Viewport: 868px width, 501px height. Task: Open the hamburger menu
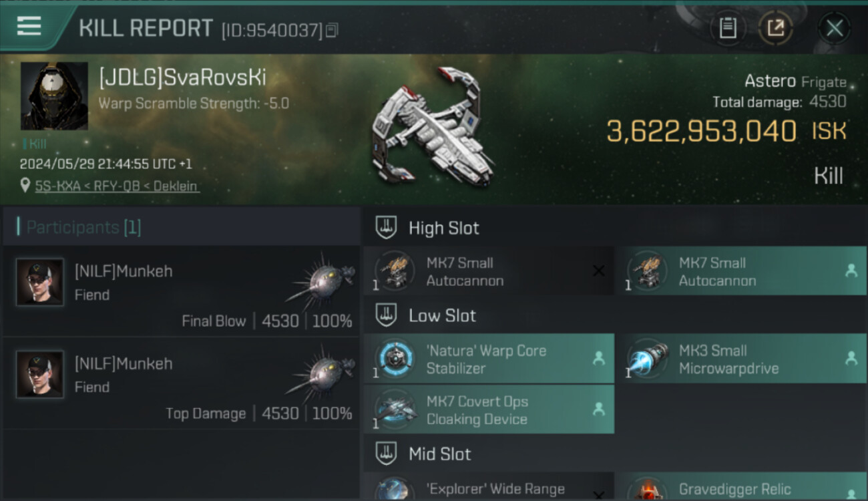(x=29, y=27)
